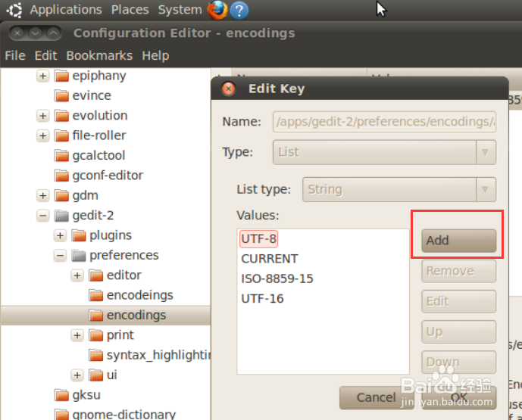This screenshot has width=522, height=420.
Task: Click the editor folder icon
Action: click(x=96, y=275)
